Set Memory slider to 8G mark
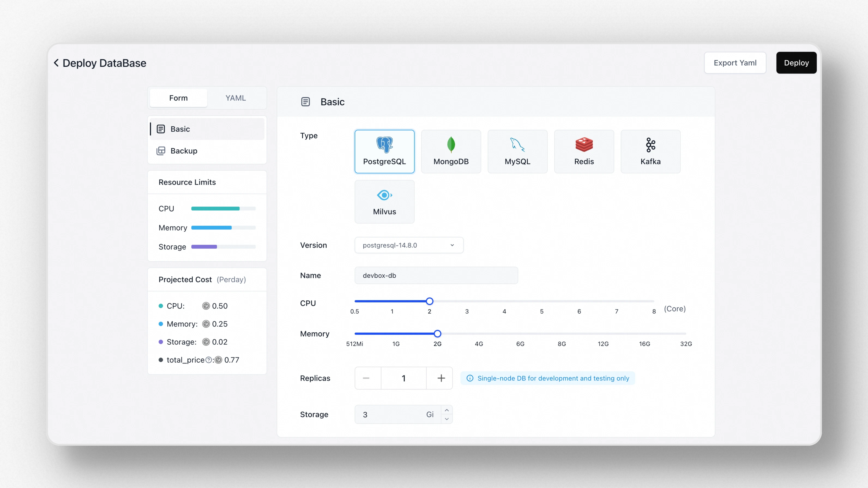Viewport: 868px width, 488px height. point(561,333)
